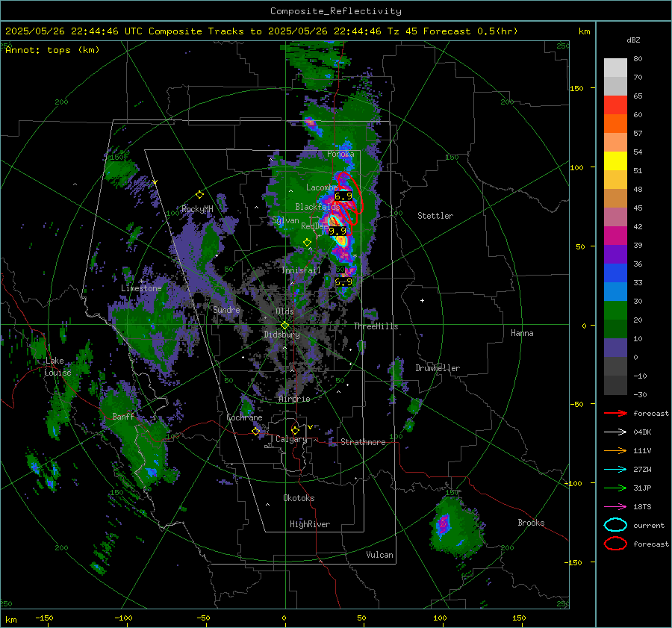The image size is (672, 628).
Task: Click the yellow diamond at the radar center near Didsbury
Action: (x=284, y=326)
